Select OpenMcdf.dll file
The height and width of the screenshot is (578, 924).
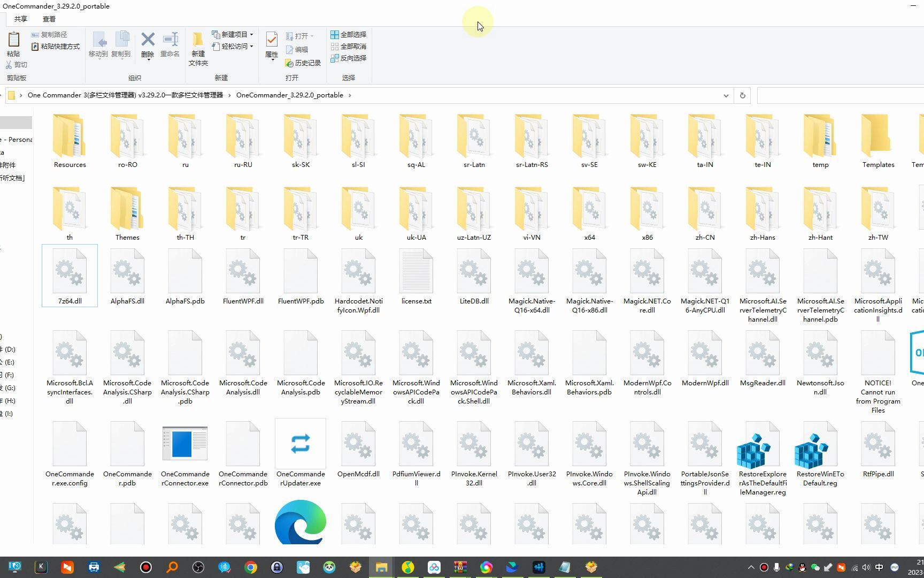pyautogui.click(x=358, y=450)
